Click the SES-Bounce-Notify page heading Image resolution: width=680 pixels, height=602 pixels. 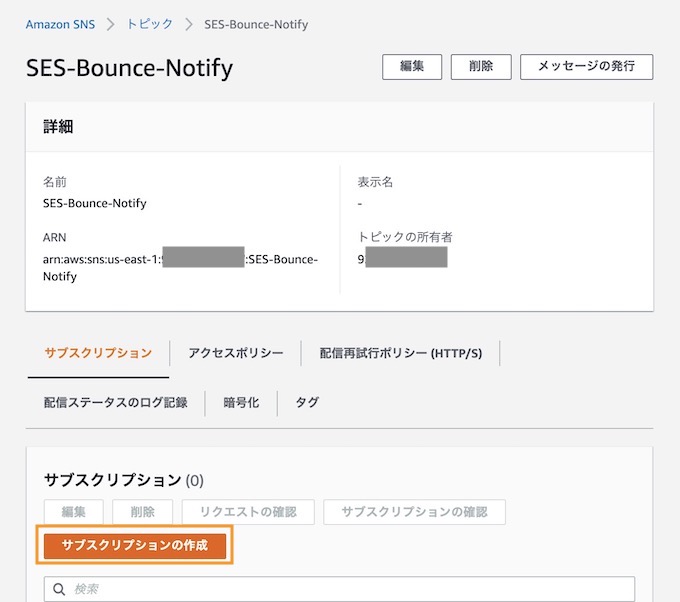coord(129,68)
